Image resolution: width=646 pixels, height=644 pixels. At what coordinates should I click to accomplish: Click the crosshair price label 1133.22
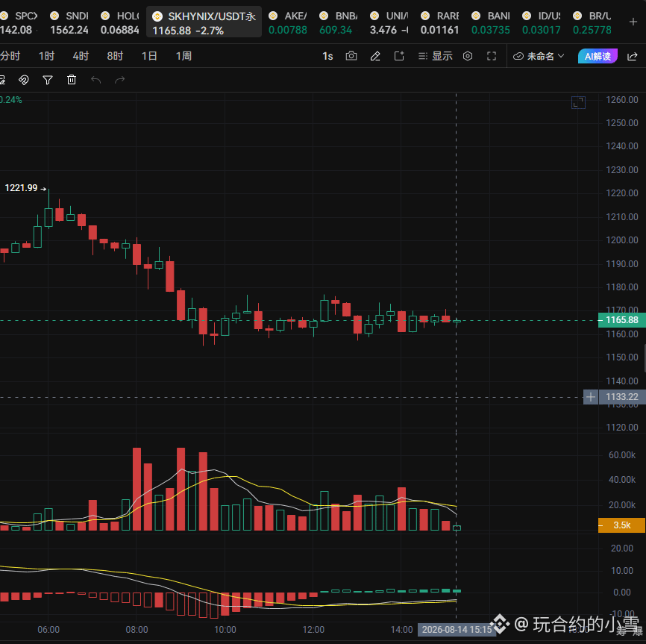[621, 397]
